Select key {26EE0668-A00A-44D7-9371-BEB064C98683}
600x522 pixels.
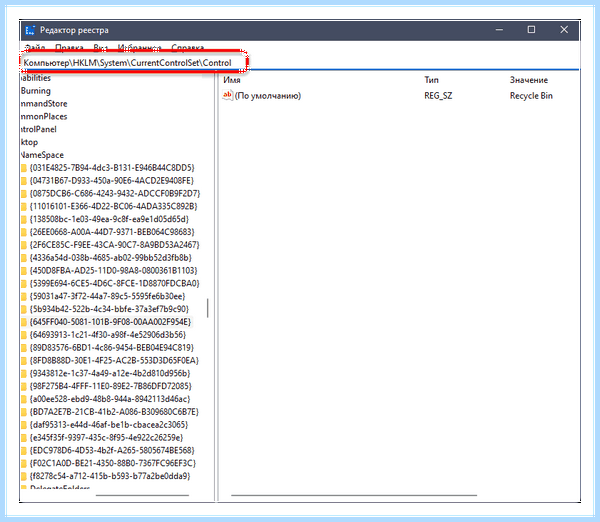pos(112,232)
